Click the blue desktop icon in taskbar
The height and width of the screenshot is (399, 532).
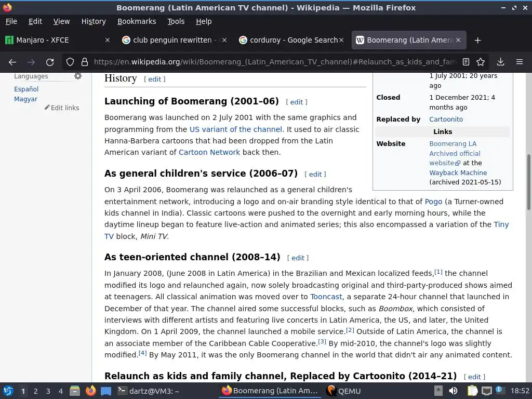tap(106, 391)
